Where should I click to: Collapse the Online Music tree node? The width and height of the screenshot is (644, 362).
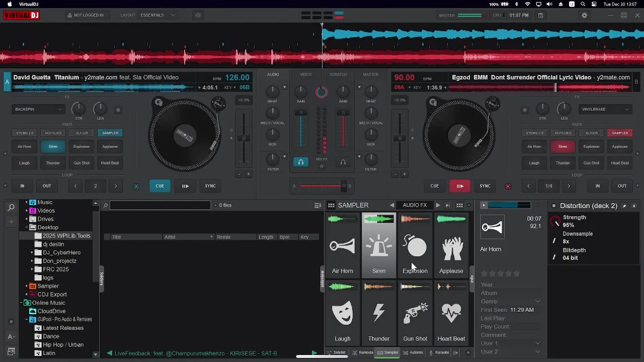(22, 303)
